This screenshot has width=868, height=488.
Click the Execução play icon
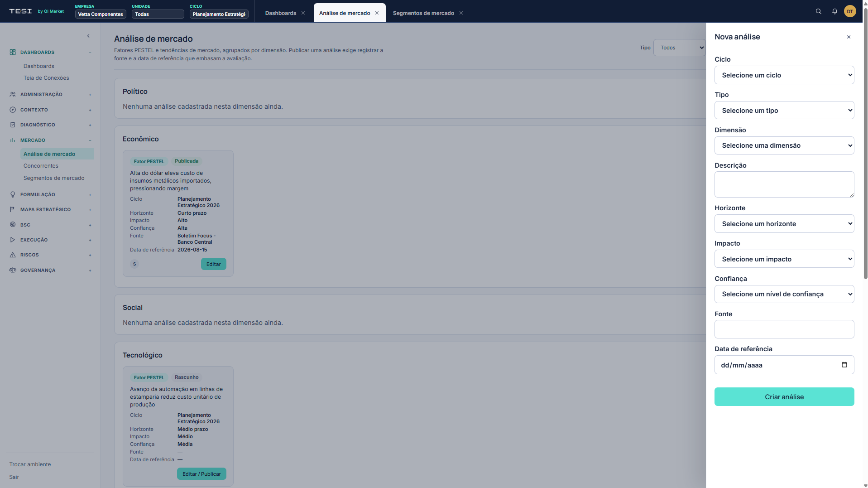(13, 240)
